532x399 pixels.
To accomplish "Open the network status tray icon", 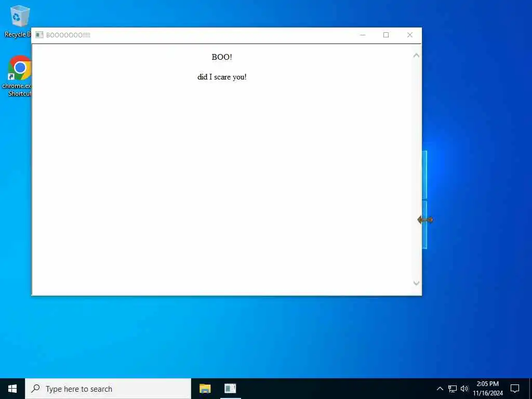I will [453, 389].
